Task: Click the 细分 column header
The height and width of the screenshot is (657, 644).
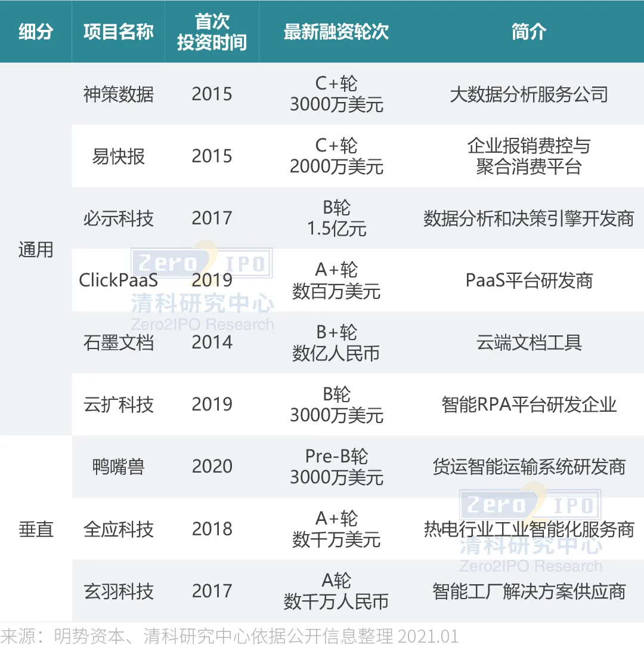Action: [x=35, y=31]
